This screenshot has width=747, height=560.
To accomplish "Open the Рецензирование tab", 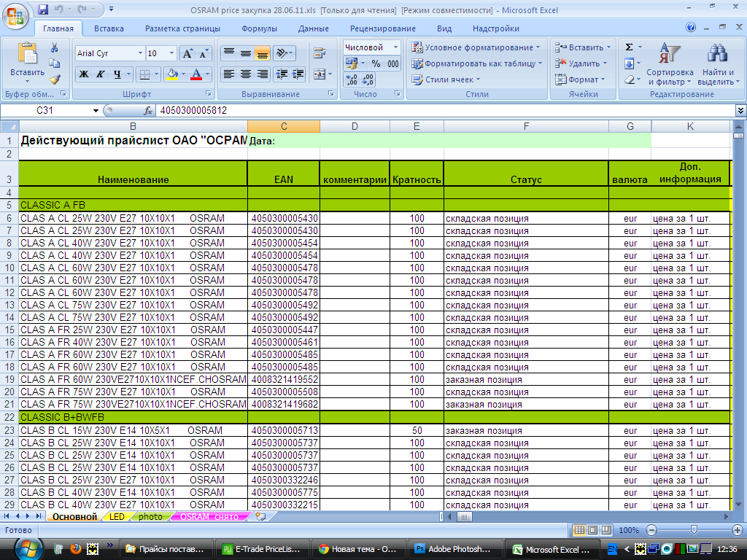I will tap(382, 28).
